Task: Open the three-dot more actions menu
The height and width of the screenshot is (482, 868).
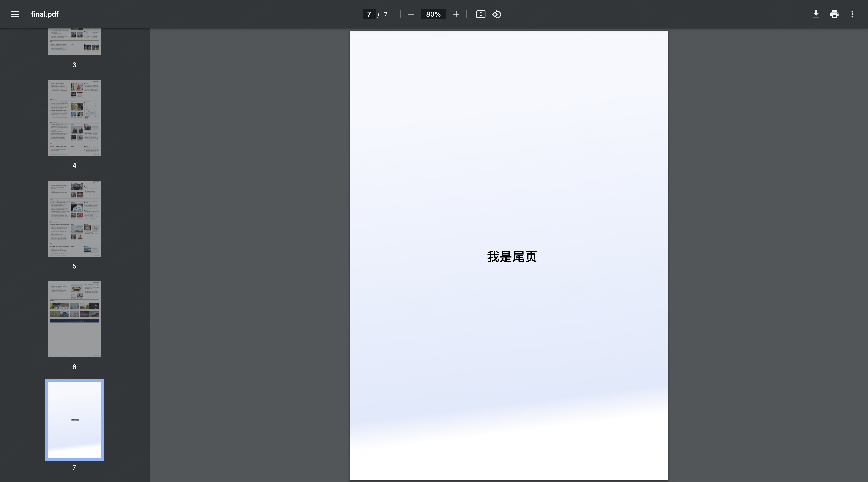Action: tap(852, 14)
